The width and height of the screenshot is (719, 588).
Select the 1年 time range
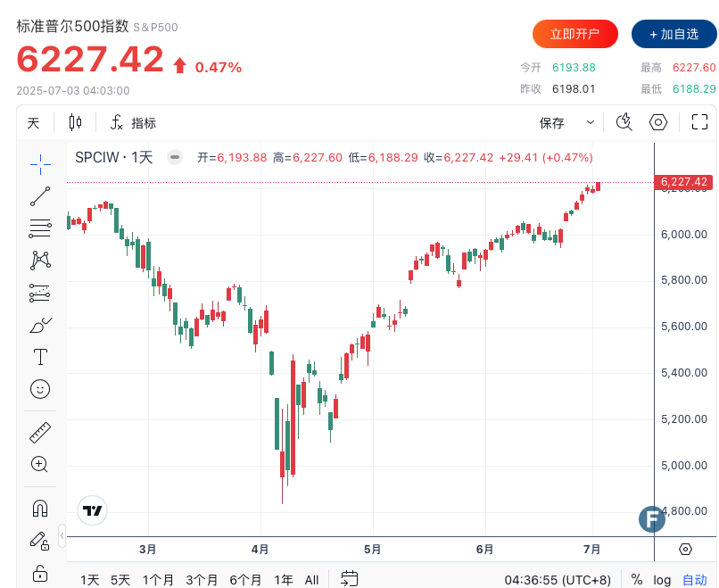(x=284, y=579)
